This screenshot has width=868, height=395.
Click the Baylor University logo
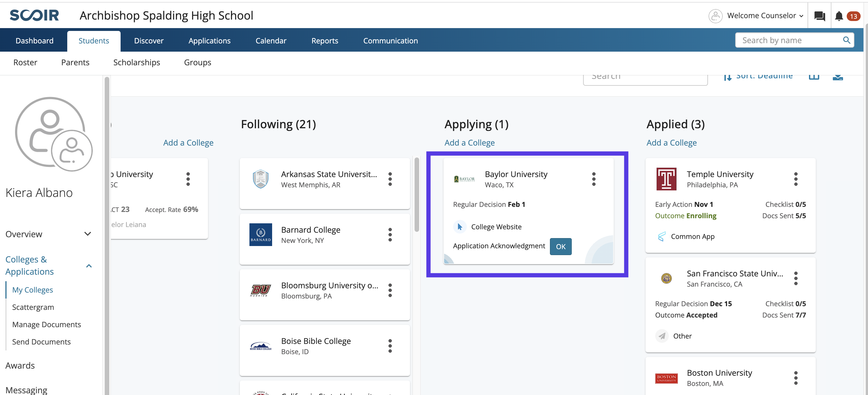pyautogui.click(x=464, y=179)
